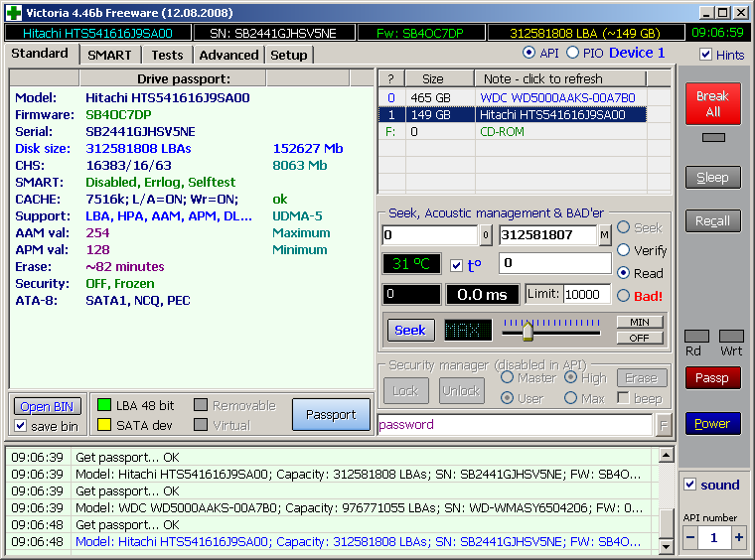Click the Seek button

[x=410, y=330]
